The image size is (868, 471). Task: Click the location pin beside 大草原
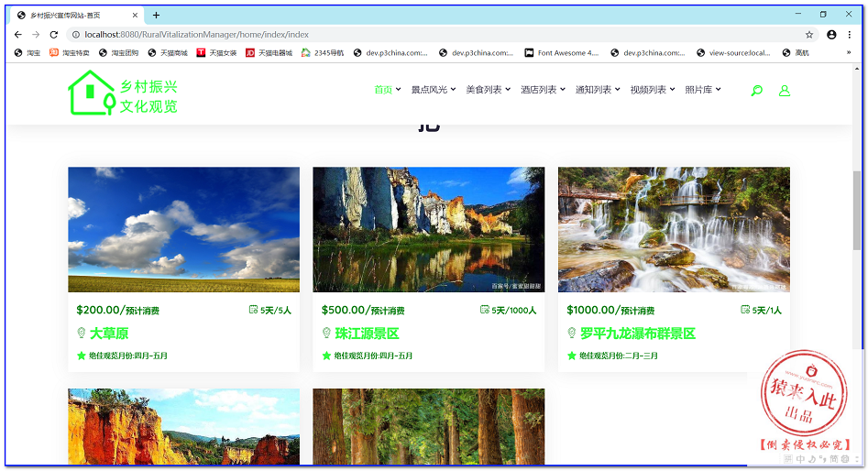(x=81, y=334)
